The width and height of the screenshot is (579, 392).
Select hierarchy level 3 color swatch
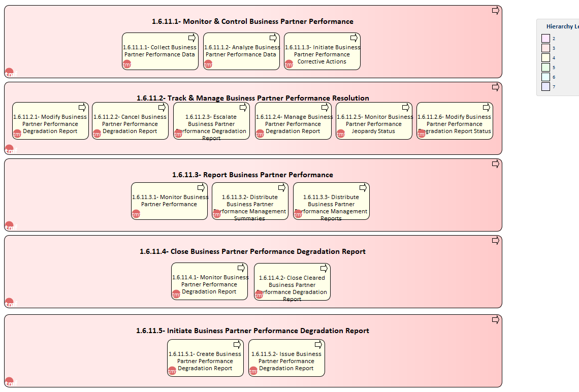[x=546, y=48]
